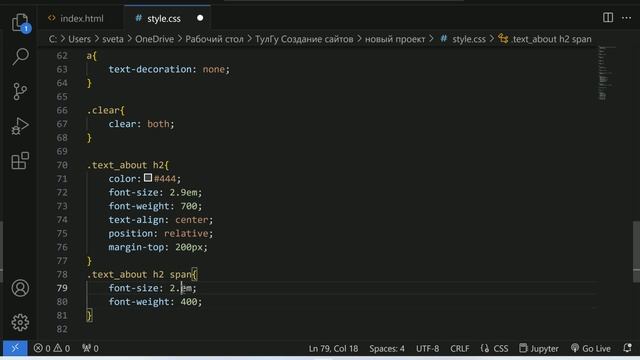Screen dimensions: 640x360
Task: Start Go Live server
Action: [591, 349]
